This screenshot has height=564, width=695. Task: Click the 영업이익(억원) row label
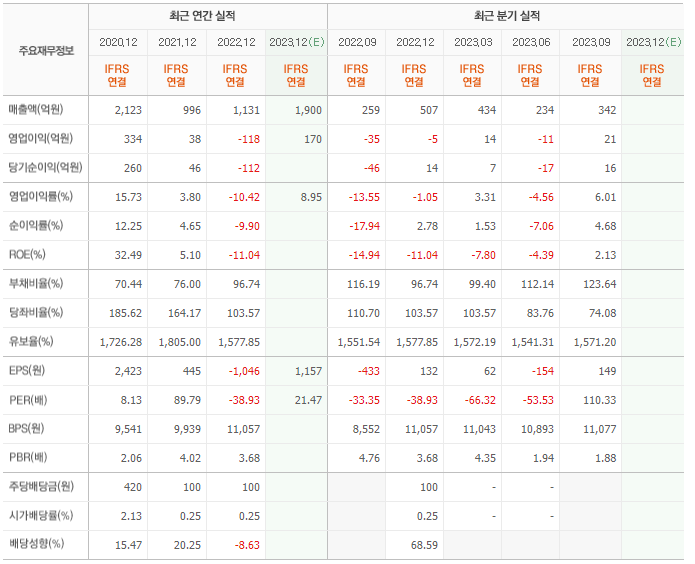tap(40, 138)
